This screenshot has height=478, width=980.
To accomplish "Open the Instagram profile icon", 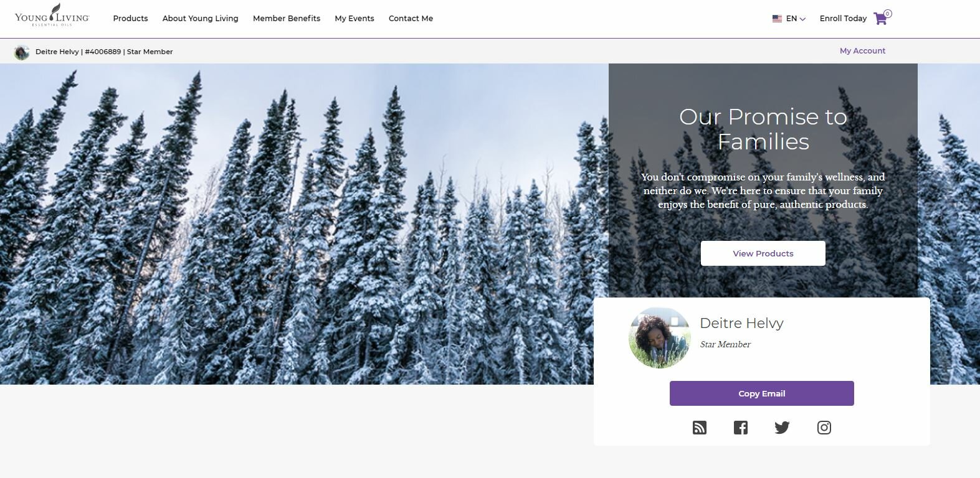I will click(x=824, y=428).
